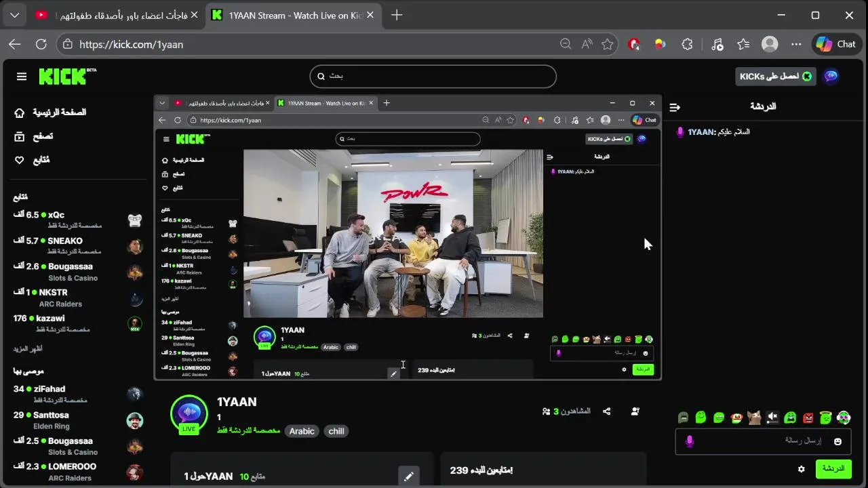Click the moderator user icon beside share

pyautogui.click(x=635, y=411)
